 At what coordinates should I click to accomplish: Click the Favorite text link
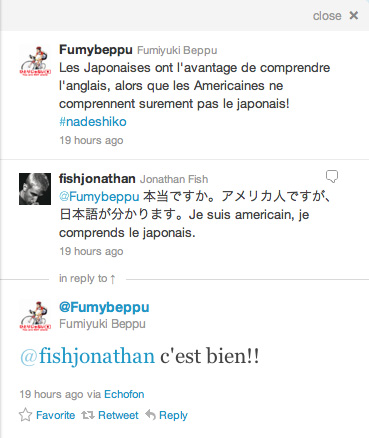(55, 415)
